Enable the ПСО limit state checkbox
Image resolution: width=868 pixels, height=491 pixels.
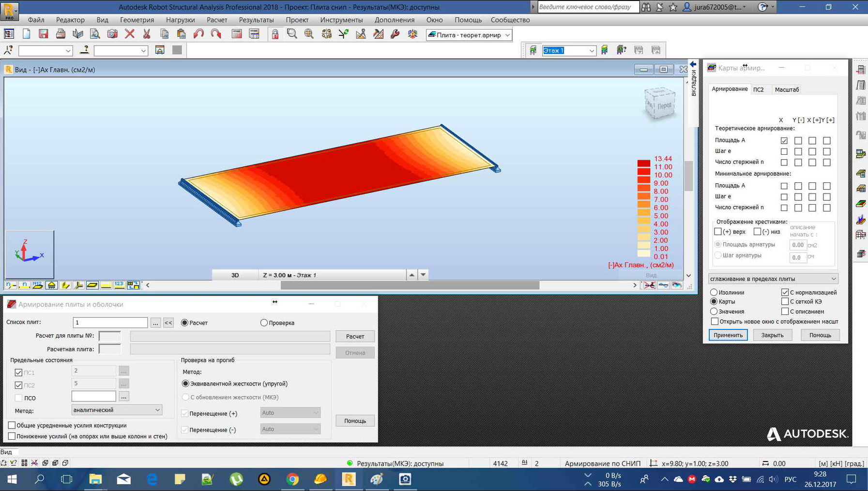click(18, 398)
